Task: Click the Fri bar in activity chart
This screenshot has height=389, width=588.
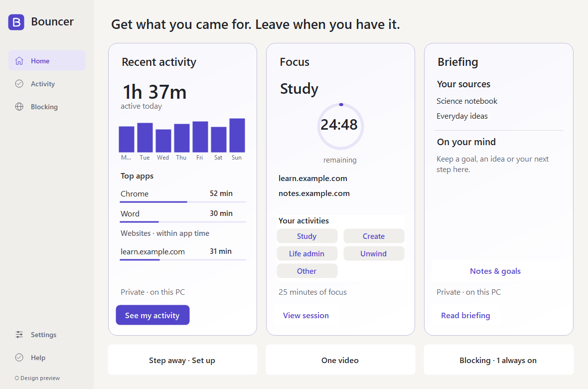Action: pos(200,137)
